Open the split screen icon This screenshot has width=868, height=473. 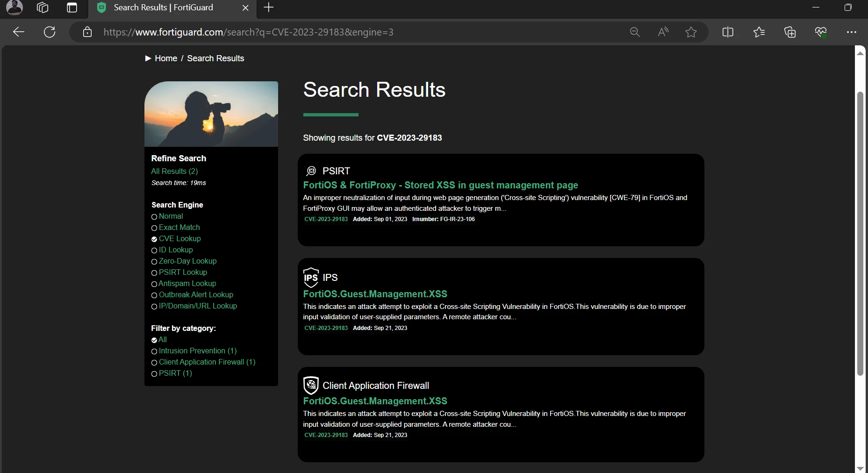pos(728,32)
